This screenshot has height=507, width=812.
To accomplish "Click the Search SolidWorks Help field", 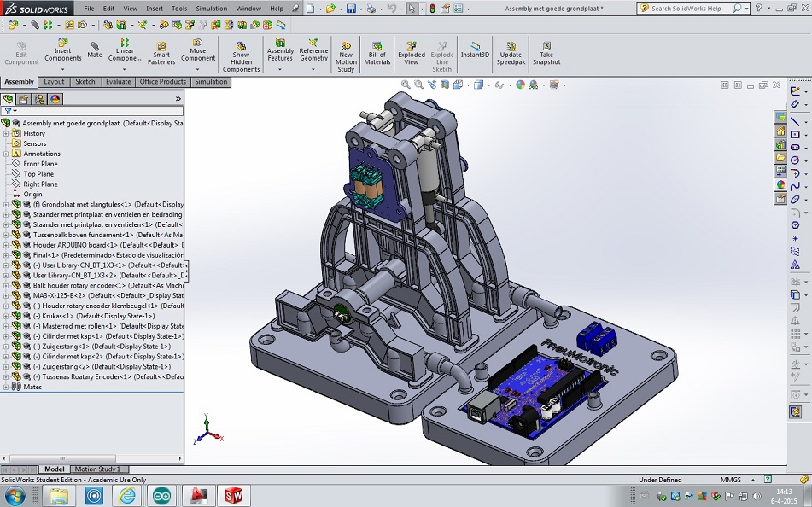I will click(687, 9).
